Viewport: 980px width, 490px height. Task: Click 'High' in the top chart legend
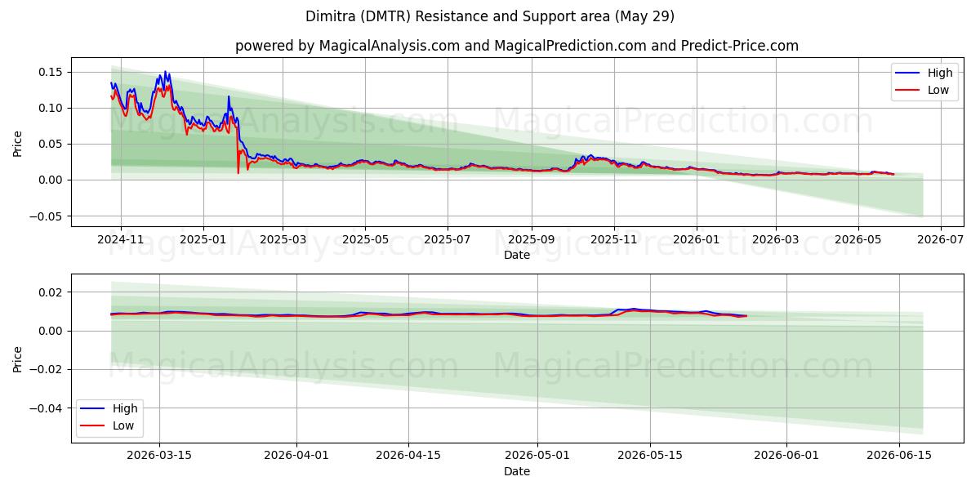tap(940, 73)
